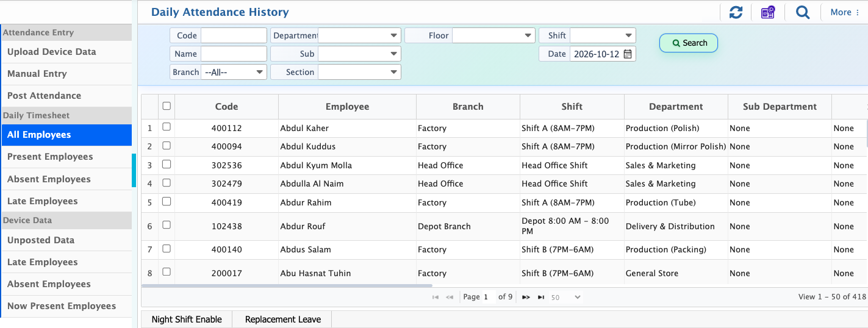Open Present Employees list

(66, 157)
